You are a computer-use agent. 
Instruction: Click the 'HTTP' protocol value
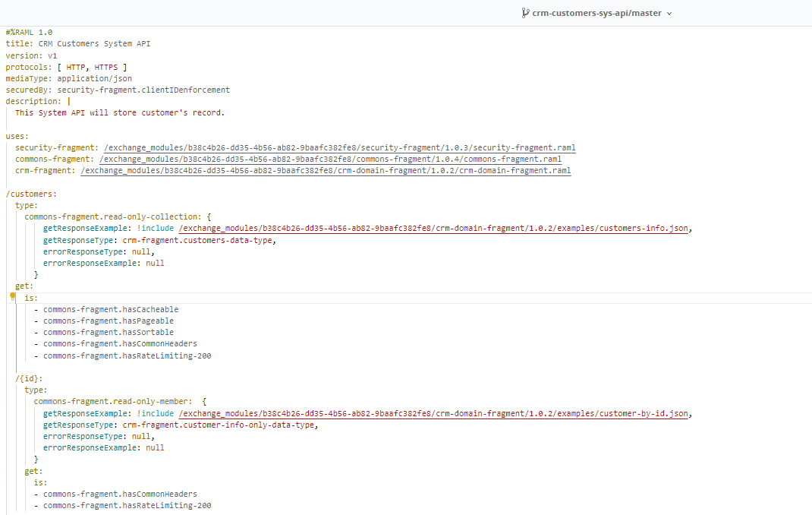click(x=76, y=67)
